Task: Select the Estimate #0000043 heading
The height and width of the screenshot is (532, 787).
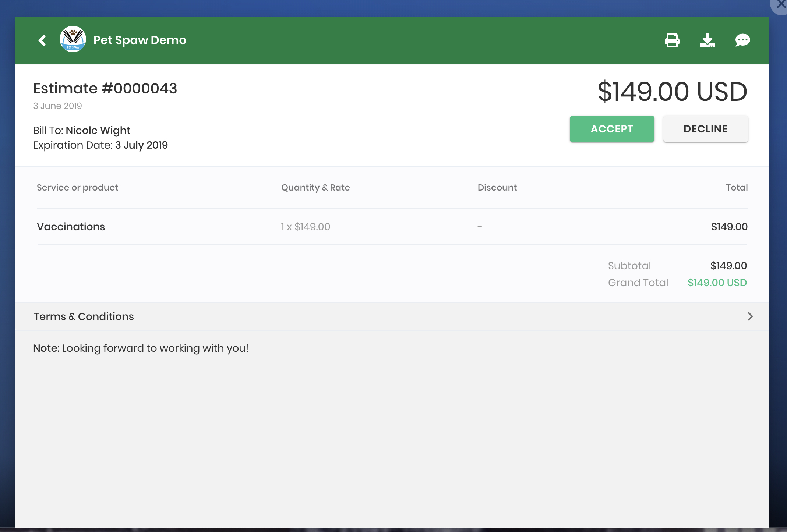Action: [105, 88]
